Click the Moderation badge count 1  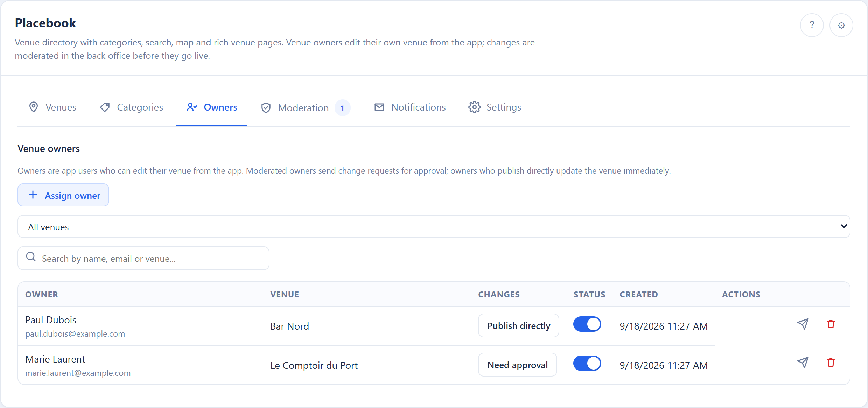point(342,108)
